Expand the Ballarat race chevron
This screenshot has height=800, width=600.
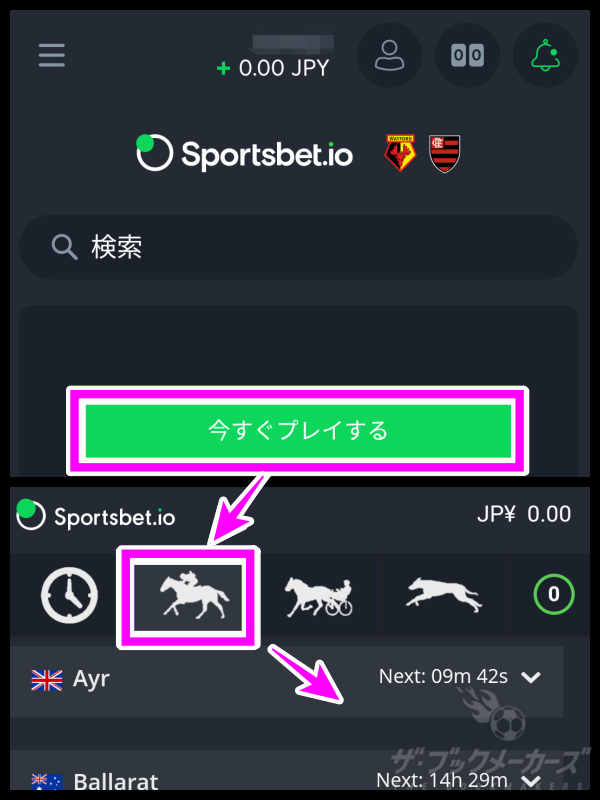coord(531,781)
